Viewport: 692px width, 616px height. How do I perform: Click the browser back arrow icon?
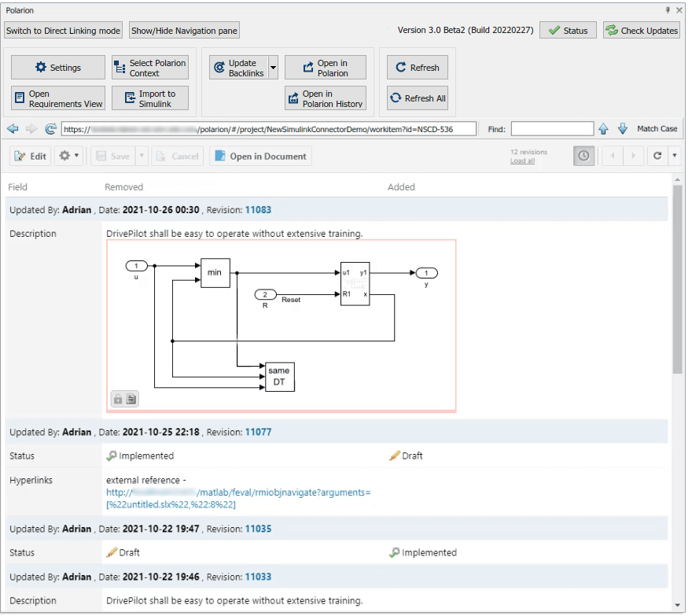[13, 129]
